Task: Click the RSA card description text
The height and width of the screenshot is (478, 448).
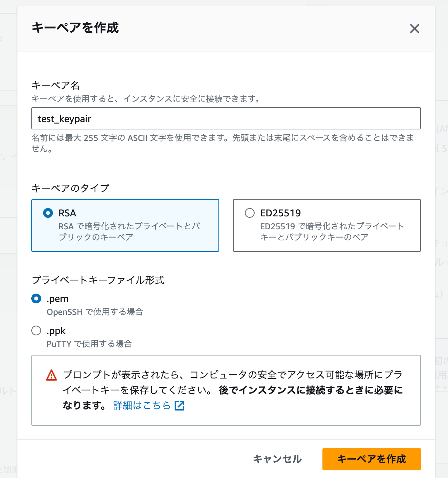Action: pyautogui.click(x=129, y=232)
